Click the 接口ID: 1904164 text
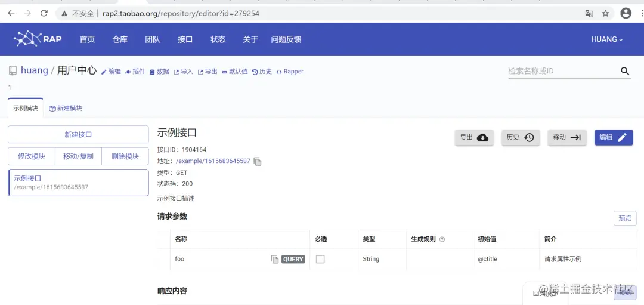Screen dimensions: 644x305 pos(181,150)
